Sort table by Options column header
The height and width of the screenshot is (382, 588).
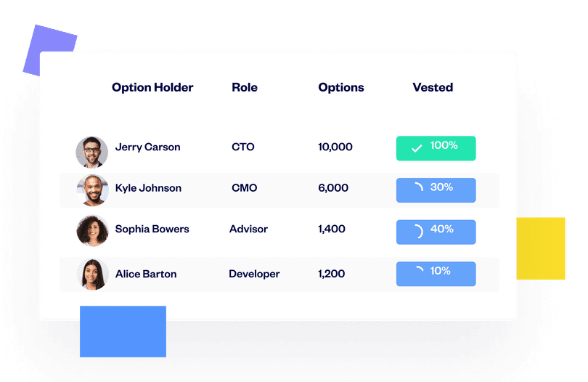341,87
